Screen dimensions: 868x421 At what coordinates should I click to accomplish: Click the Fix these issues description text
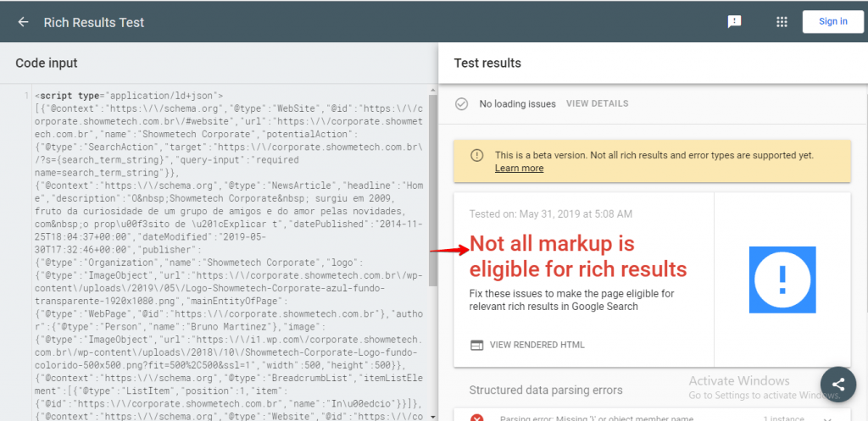572,300
